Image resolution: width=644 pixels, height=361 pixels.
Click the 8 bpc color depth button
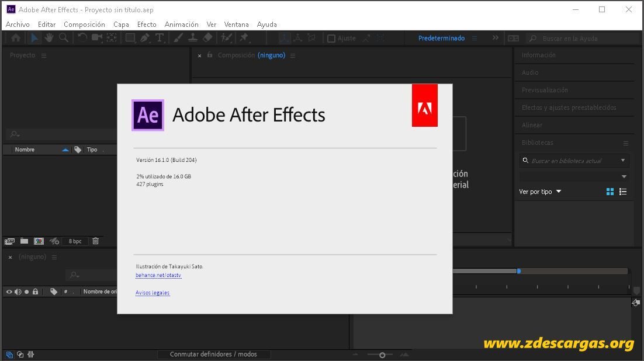(75, 241)
